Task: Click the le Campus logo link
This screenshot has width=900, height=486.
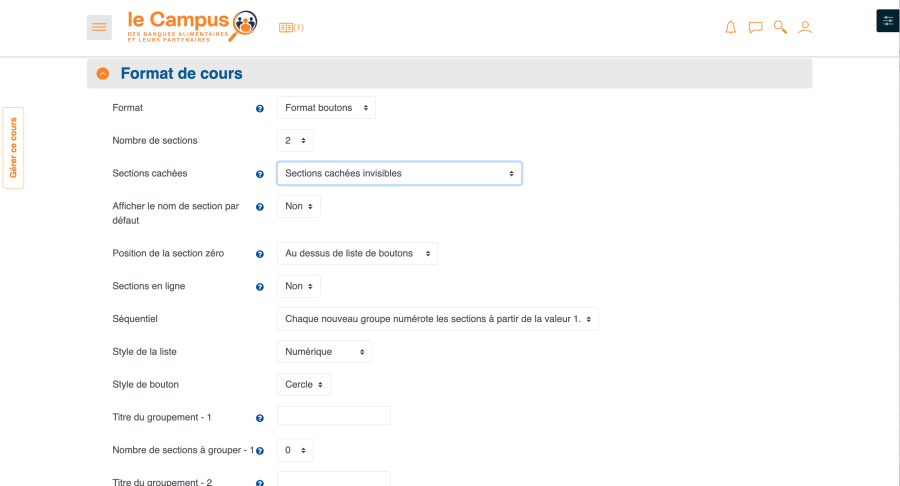Action: 192,26
